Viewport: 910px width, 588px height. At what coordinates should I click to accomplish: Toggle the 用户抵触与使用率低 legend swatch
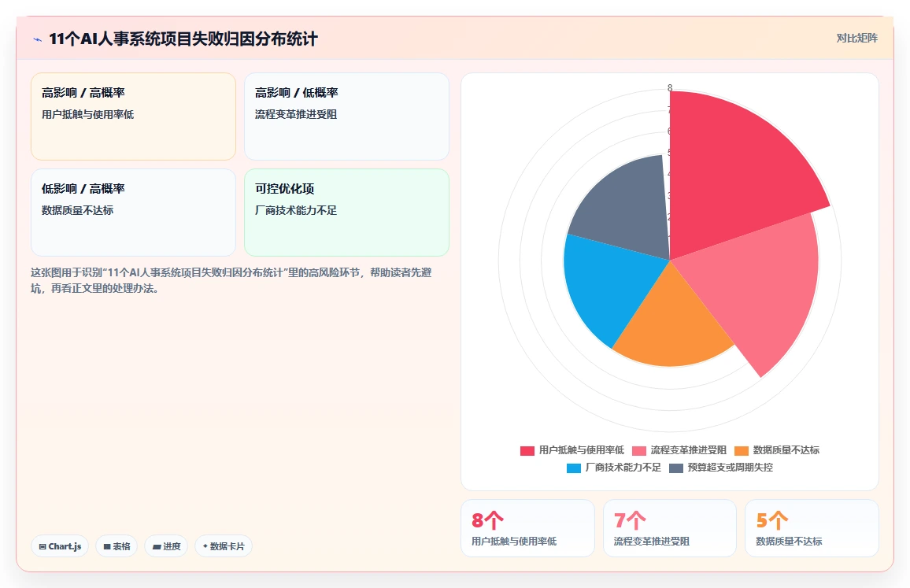click(527, 450)
